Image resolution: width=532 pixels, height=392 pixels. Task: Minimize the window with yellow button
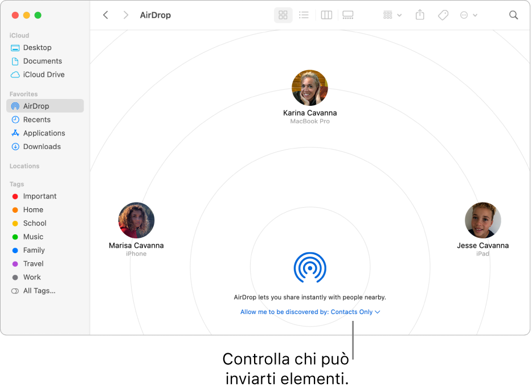[x=26, y=15]
